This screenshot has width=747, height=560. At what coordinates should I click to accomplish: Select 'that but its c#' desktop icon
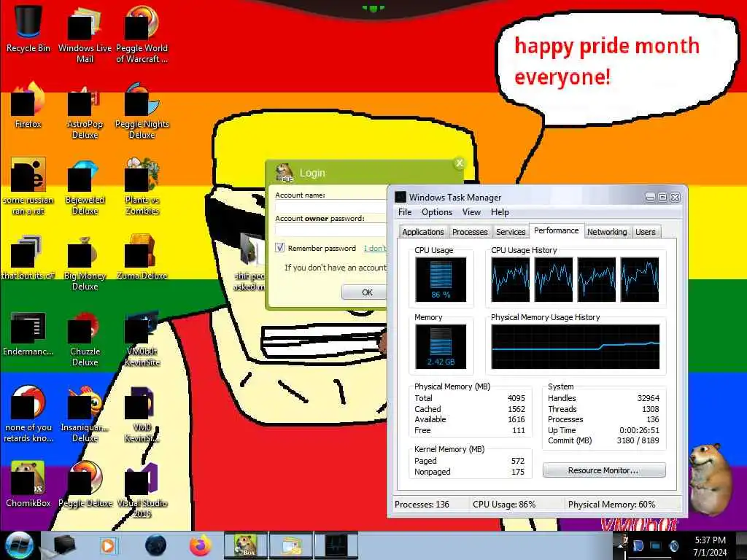28,257
